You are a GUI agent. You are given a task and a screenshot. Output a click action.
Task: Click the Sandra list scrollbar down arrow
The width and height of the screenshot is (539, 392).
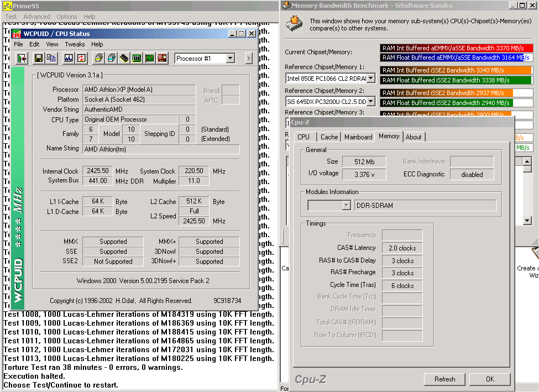tap(527, 221)
